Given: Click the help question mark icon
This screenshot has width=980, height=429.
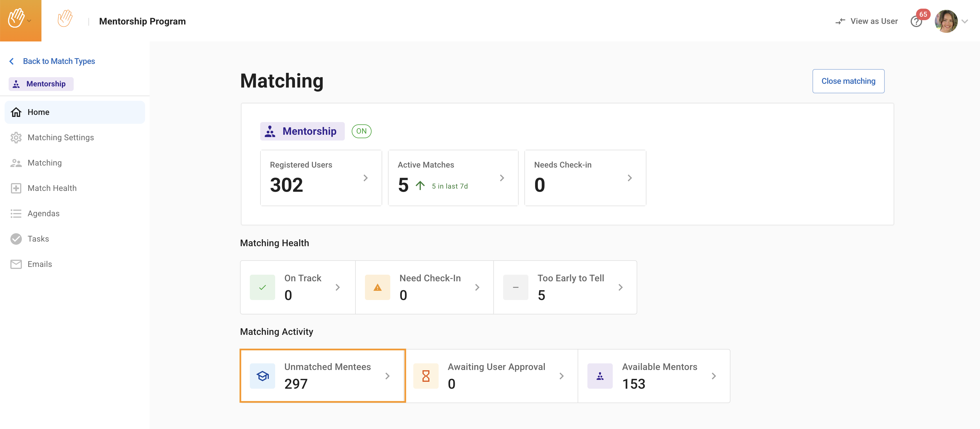Looking at the screenshot, I should [916, 22].
